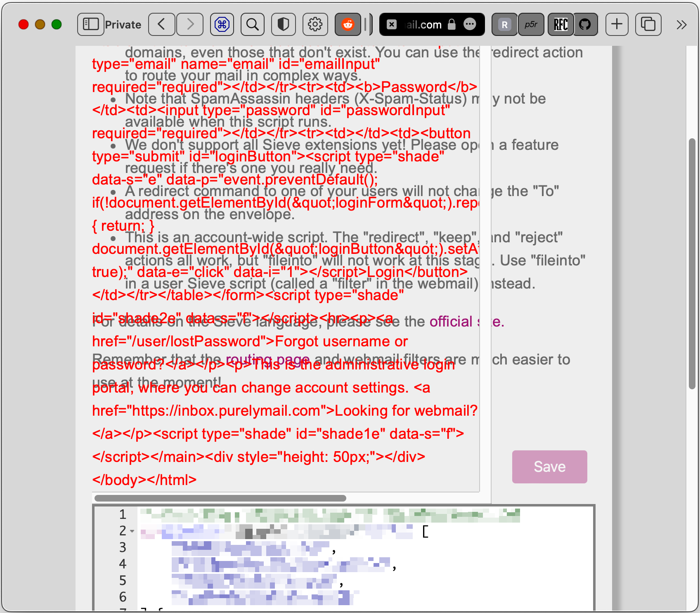700x613 pixels.
Task: Click the Private browsing label
Action: pos(123,25)
